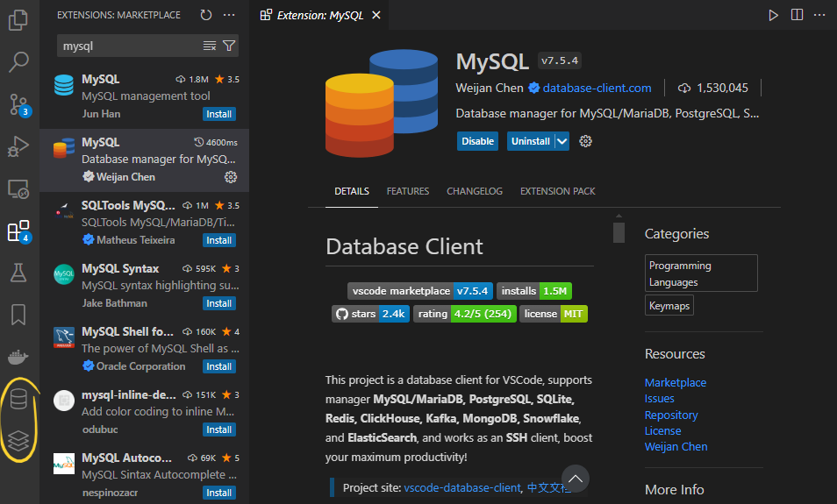
Task: Close the Extension: MySQL editor tab
Action: point(376,15)
